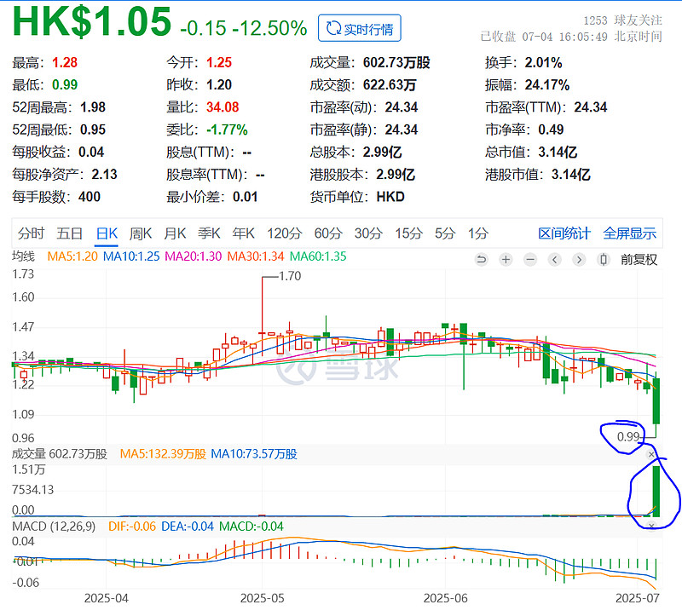Click the 成交额 value 622.63万
Screen dimensions: 682x616
coord(390,84)
